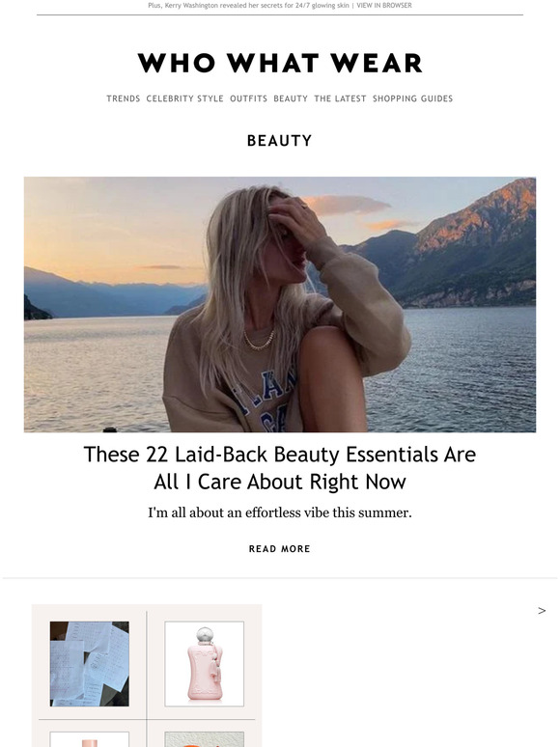Open Shopping Guides navigation link
The width and height of the screenshot is (560, 747).
point(412,98)
